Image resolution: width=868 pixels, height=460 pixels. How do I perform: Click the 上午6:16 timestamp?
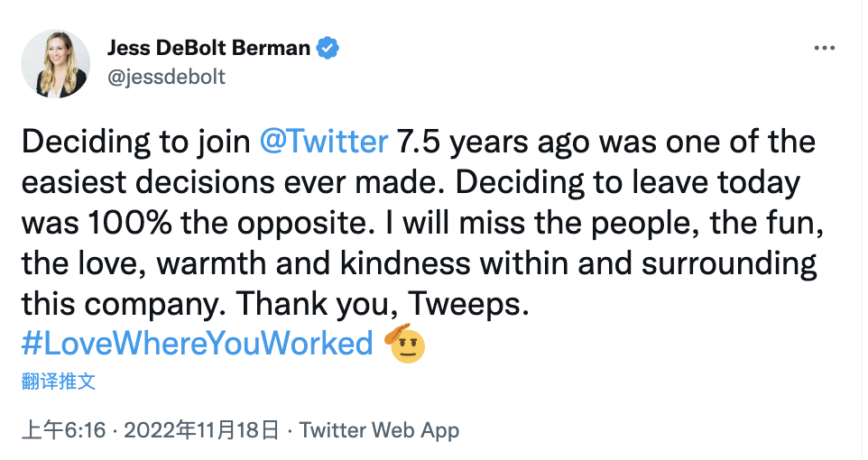pyautogui.click(x=63, y=430)
